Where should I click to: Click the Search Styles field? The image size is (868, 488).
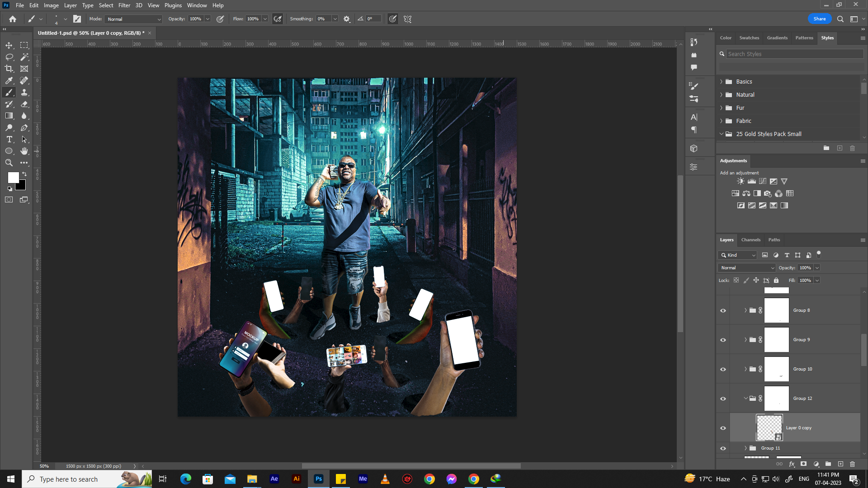(x=794, y=54)
